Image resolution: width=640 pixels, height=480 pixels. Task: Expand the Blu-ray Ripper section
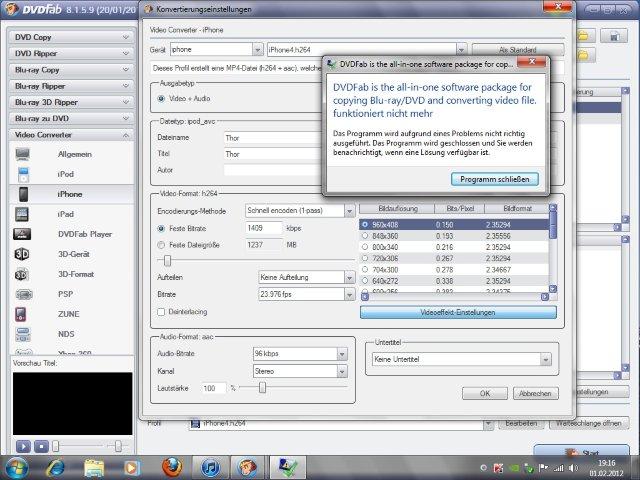(x=70, y=87)
